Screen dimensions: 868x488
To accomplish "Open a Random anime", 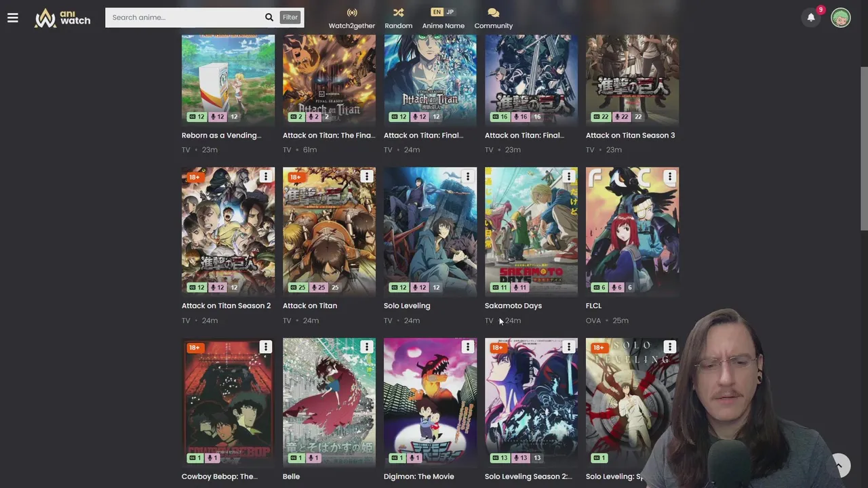I will point(399,19).
